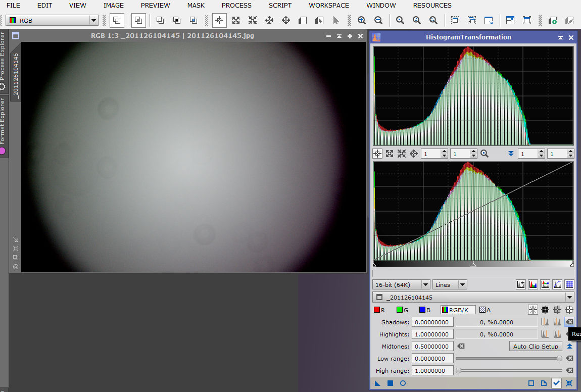Click the zoom in magnifier in main toolbar
This screenshot has height=392, width=581.
[362, 21]
